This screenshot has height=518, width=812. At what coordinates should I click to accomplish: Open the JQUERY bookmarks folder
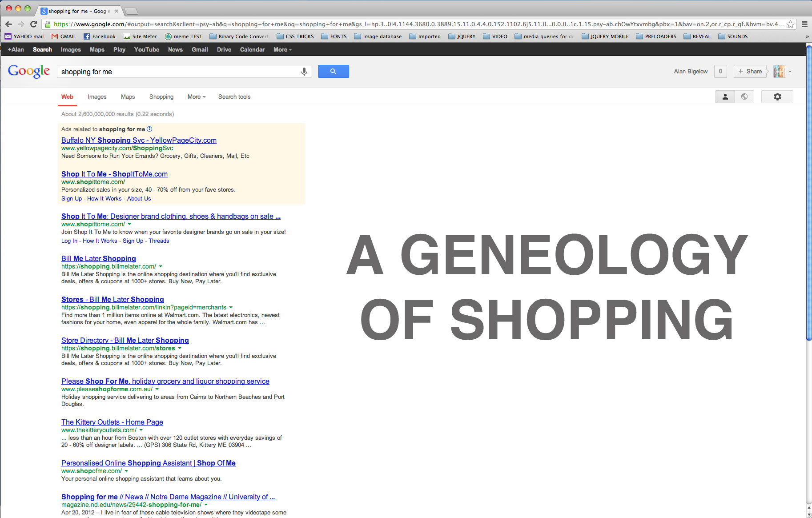click(x=462, y=36)
